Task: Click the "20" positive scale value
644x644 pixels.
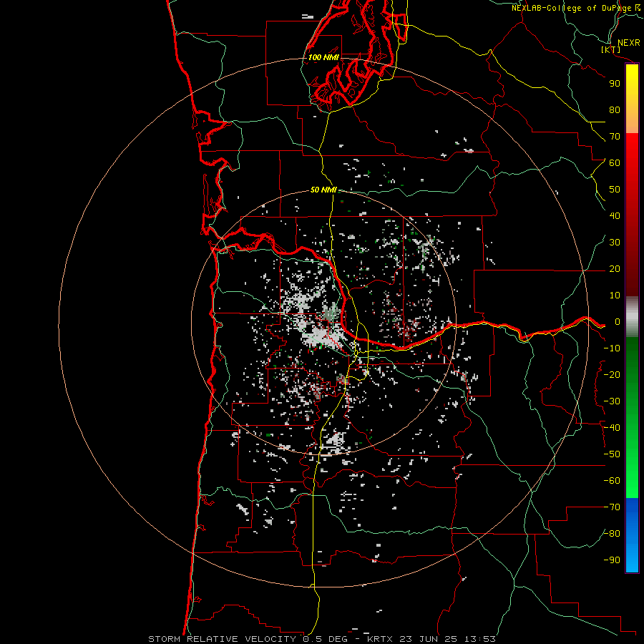Action: [615, 269]
